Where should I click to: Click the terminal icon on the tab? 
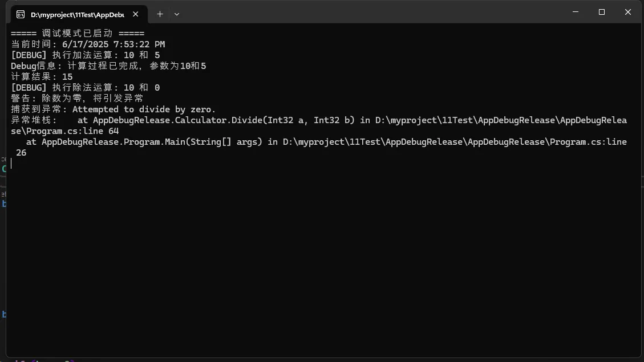(21, 14)
